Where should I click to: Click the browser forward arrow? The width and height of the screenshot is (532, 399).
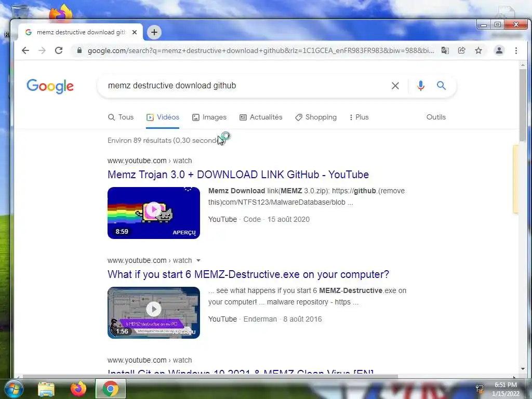[42, 50]
